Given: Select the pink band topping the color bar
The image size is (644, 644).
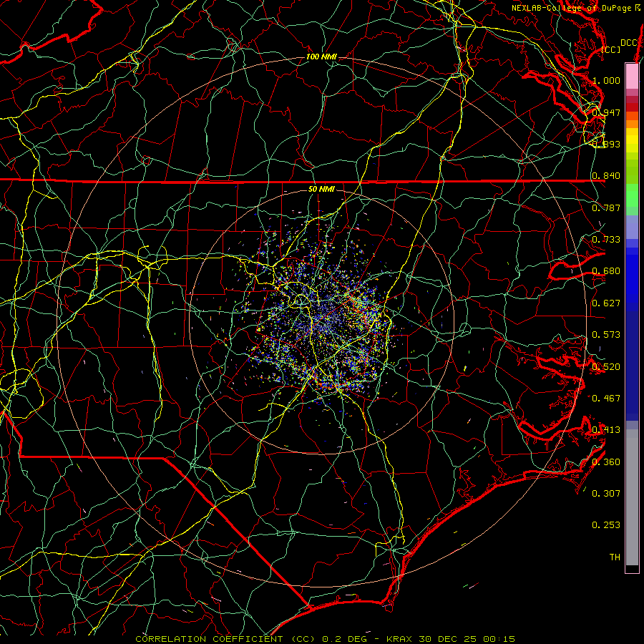Looking at the screenshot, I should click(x=632, y=76).
